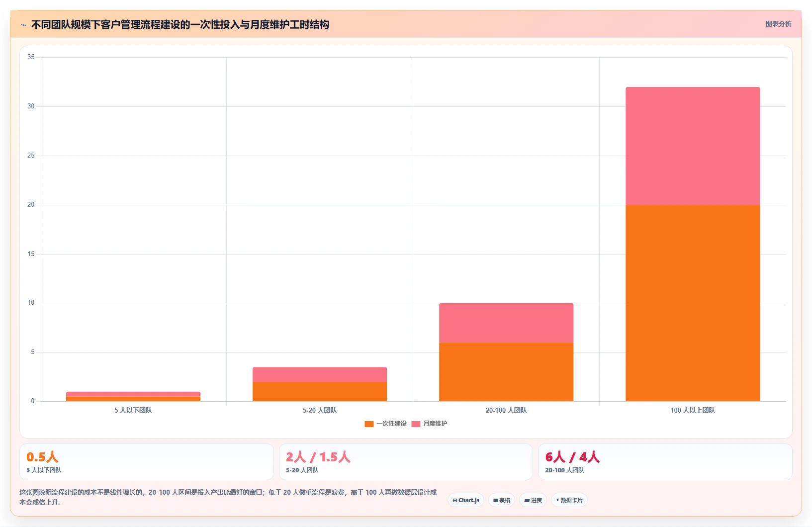Viewport: 812px width, 527px height.
Task: Select the 表格 tag chip
Action: click(x=502, y=500)
